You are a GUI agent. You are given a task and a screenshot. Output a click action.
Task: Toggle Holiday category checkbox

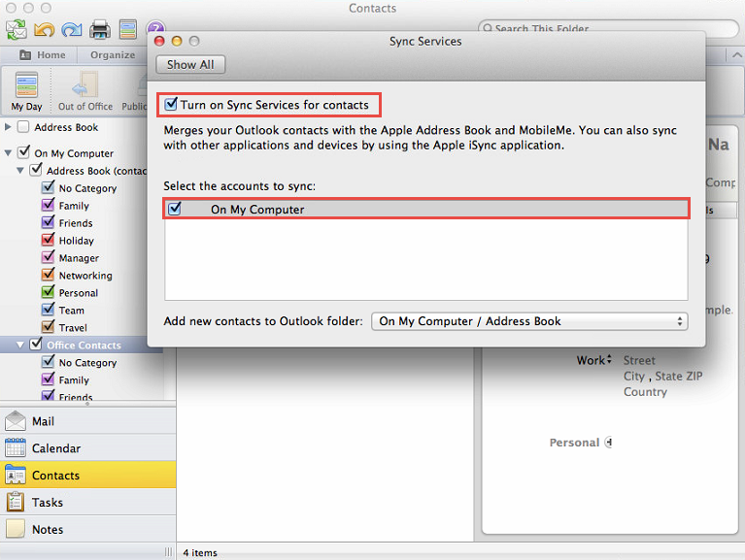click(48, 239)
